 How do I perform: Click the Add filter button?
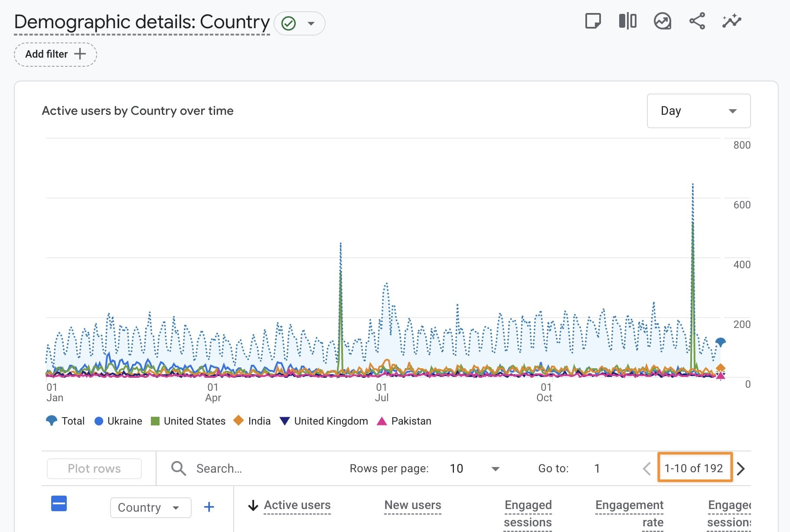click(55, 54)
